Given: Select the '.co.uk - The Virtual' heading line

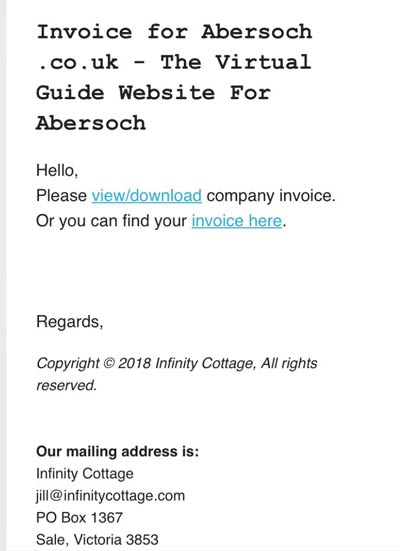Looking at the screenshot, I should pos(174,62).
